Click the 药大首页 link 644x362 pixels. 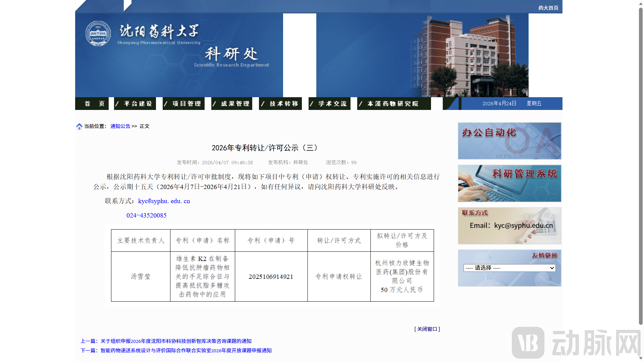point(548,7)
